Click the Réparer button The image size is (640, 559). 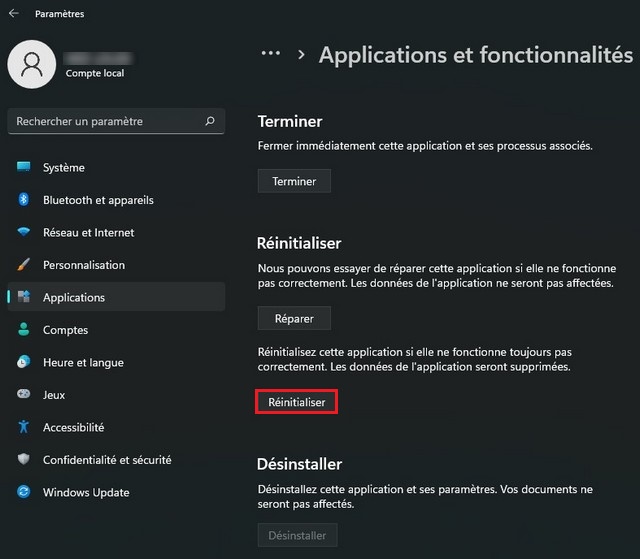(x=294, y=319)
